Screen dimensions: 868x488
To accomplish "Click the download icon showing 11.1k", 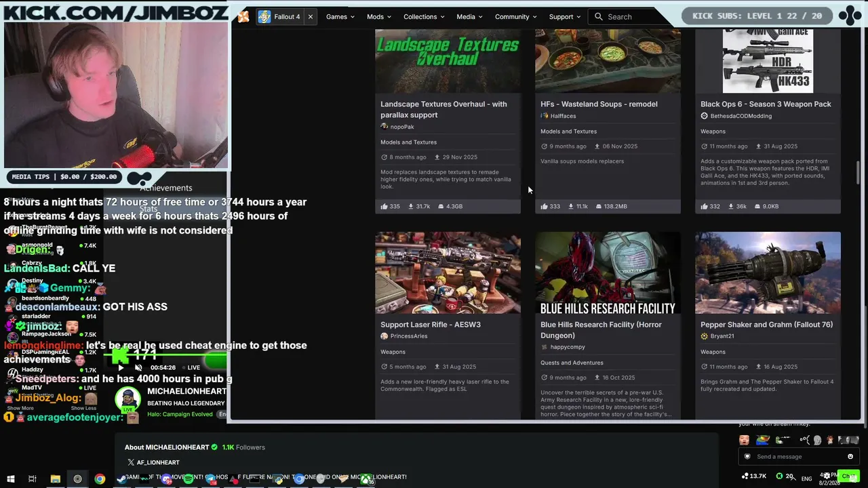I will (x=571, y=206).
